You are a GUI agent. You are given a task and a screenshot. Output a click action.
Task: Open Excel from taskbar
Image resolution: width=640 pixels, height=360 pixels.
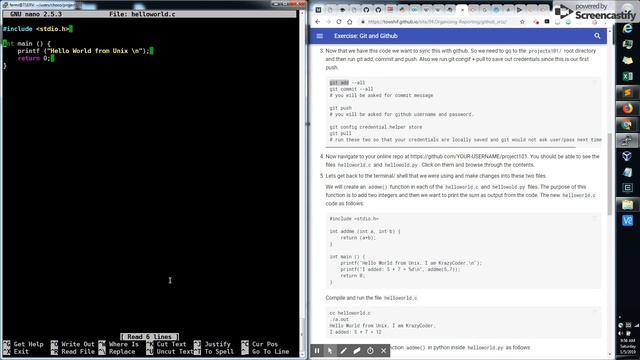(x=627, y=76)
